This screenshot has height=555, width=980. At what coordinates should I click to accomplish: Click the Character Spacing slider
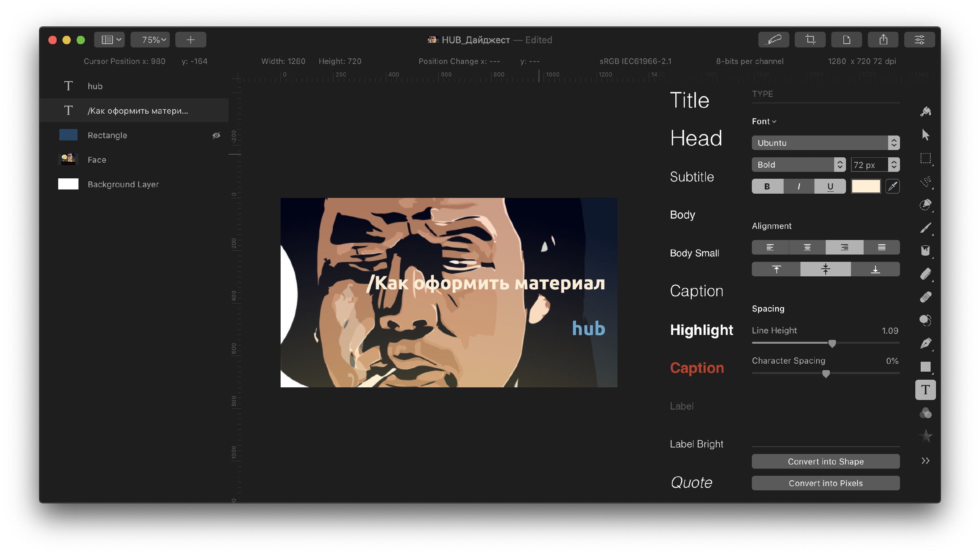825,374
